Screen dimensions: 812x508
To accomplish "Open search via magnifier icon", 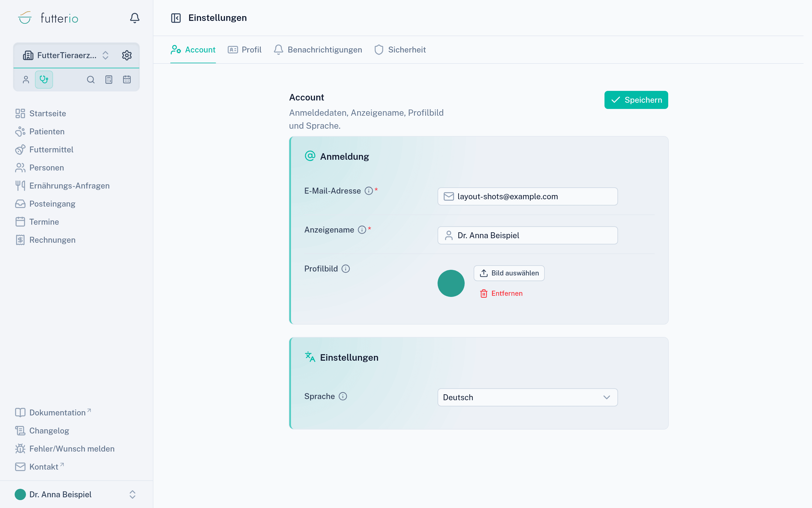I will coord(91,80).
